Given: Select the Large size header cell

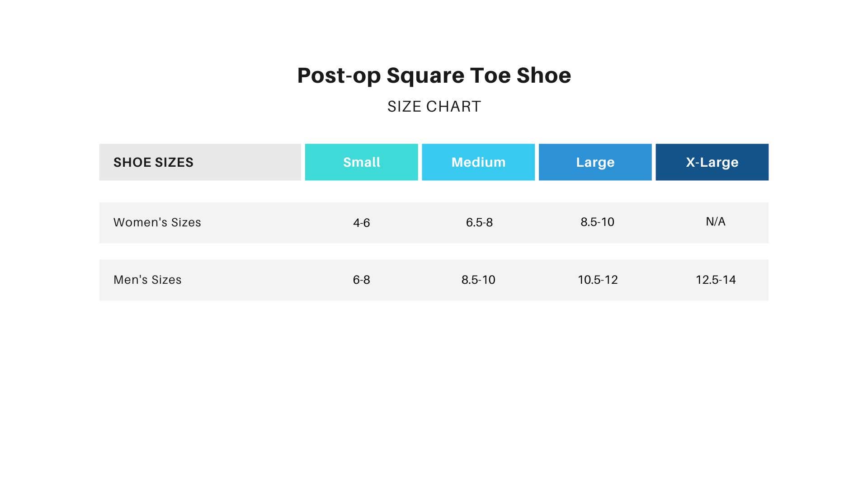Looking at the screenshot, I should 595,162.
